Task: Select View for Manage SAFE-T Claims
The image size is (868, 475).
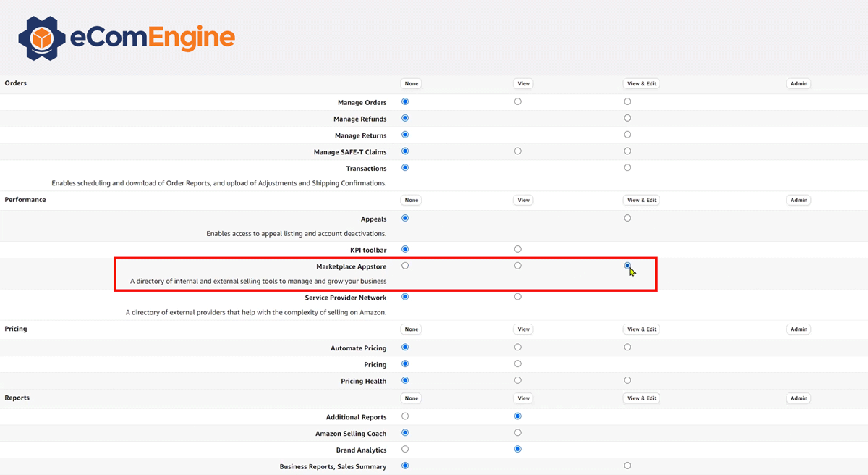Action: coord(518,151)
